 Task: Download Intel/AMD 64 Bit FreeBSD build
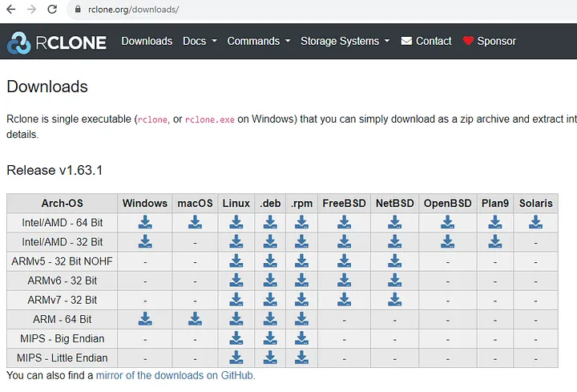point(344,222)
